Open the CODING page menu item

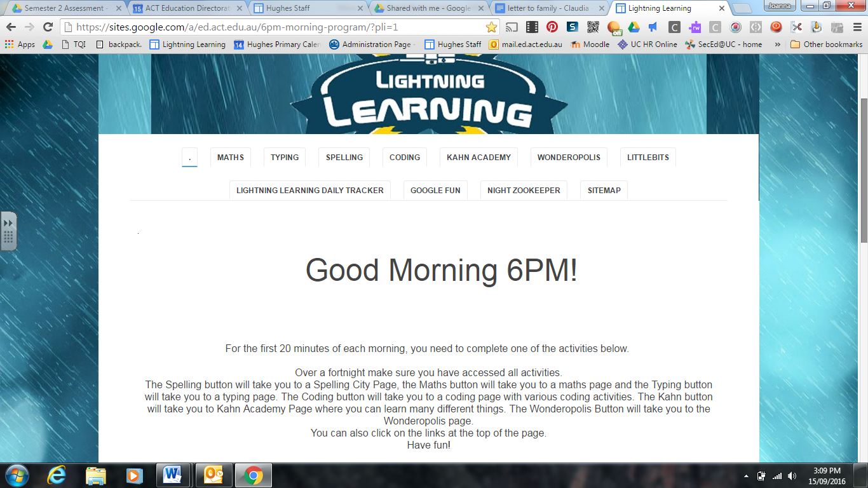pos(405,158)
